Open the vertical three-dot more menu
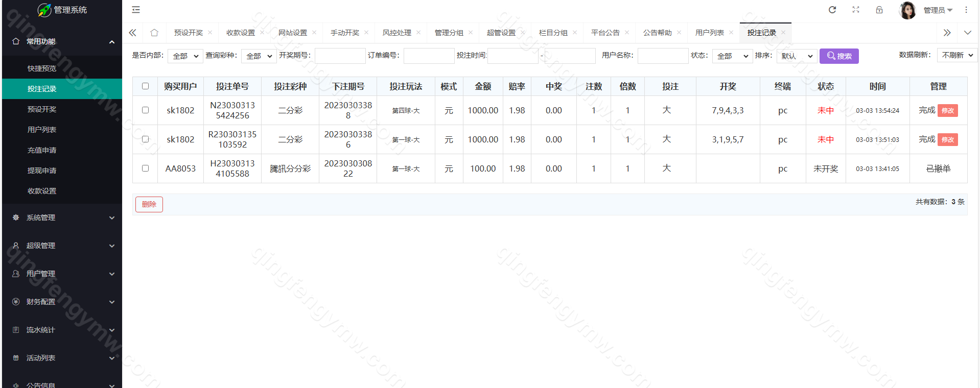Viewport: 980px width, 388px height. tap(966, 10)
